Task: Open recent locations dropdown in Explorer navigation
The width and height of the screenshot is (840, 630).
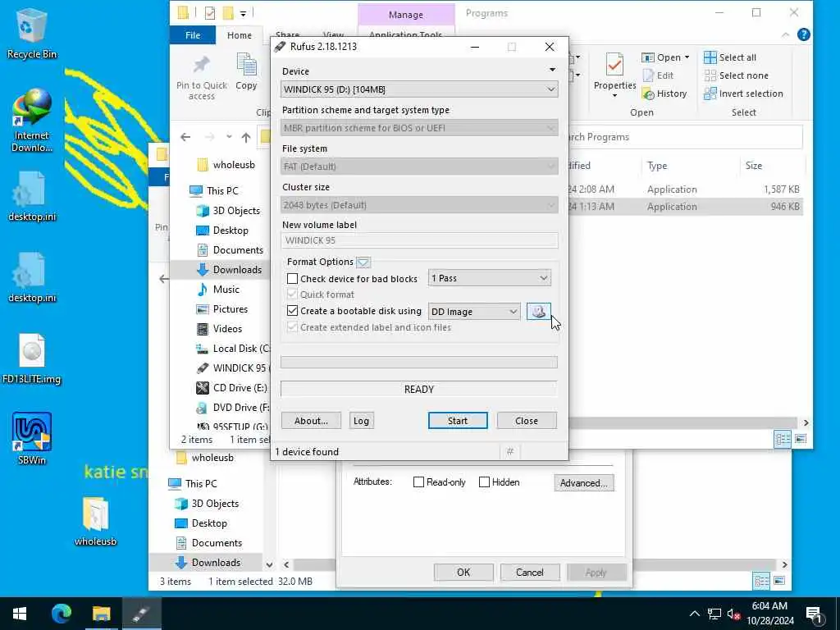Action: (229, 137)
